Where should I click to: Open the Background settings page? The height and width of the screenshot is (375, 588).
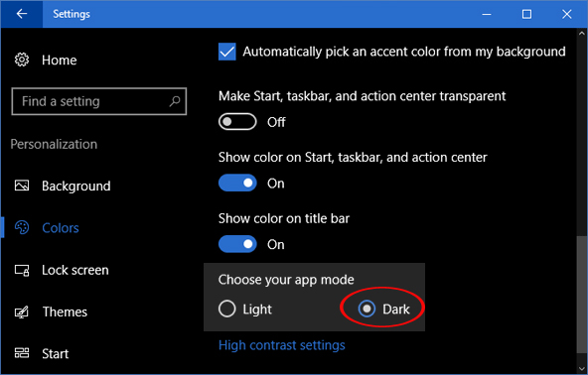tap(76, 186)
